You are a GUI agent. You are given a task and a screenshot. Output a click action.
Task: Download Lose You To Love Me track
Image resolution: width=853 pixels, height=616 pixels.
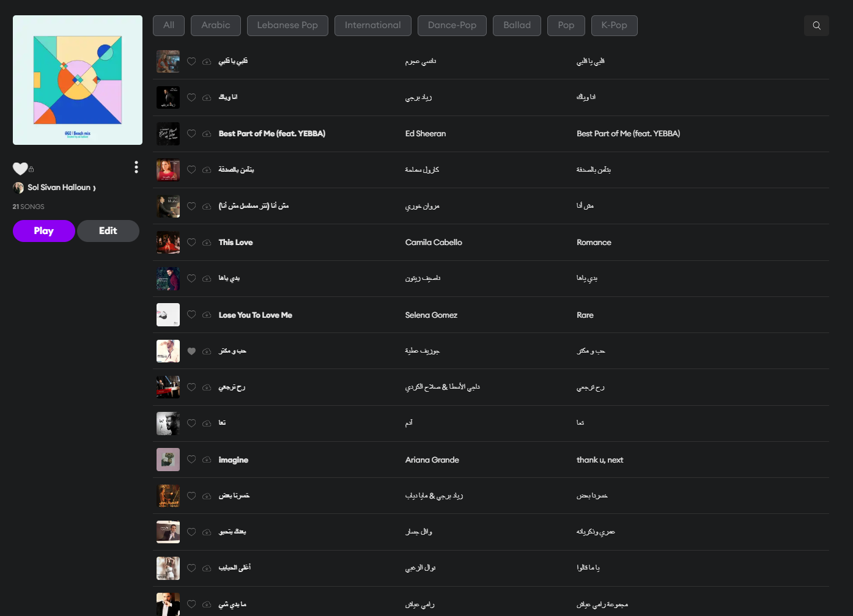pos(207,315)
